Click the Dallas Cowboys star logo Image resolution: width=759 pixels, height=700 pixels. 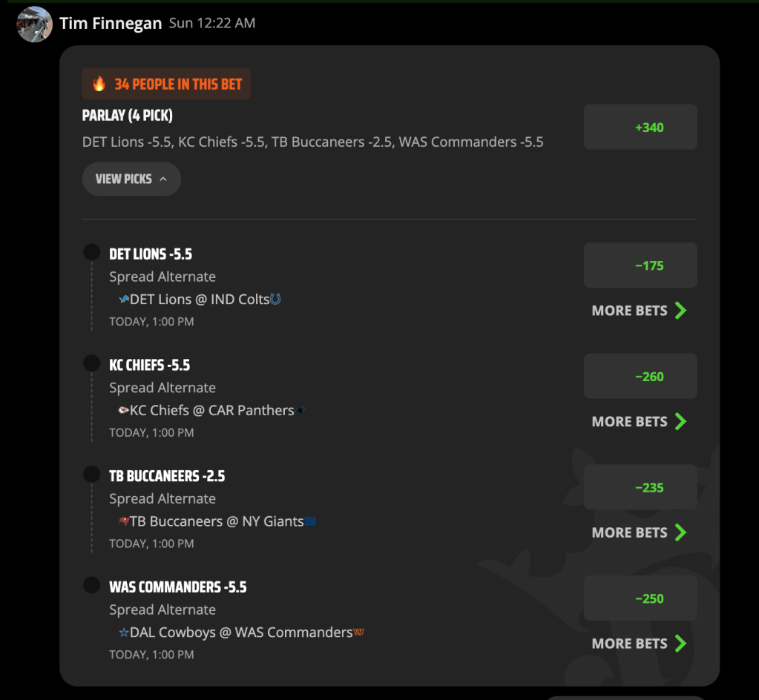(124, 633)
